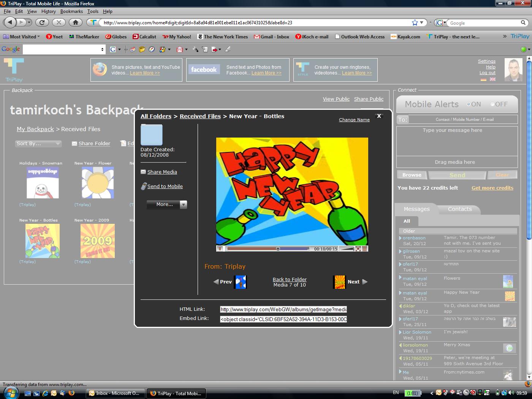Click the To: contact input field
Image resolution: width=532 pixels, height=399 pixels.
(464, 119)
